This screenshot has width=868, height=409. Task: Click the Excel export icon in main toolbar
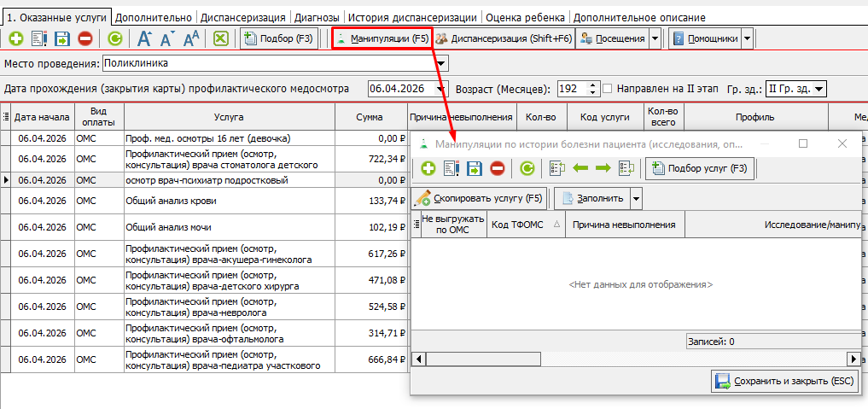point(221,38)
